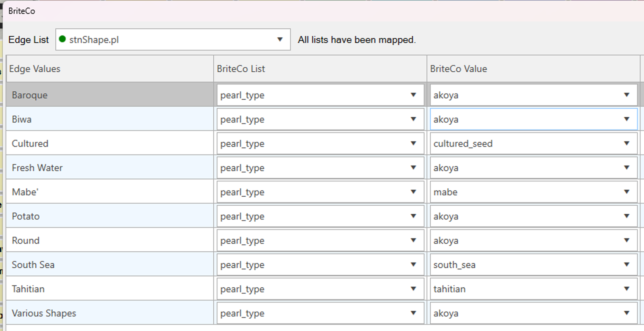This screenshot has width=644, height=331.
Task: Expand BriteCo Value dropdown in Biwa row
Action: coord(626,119)
